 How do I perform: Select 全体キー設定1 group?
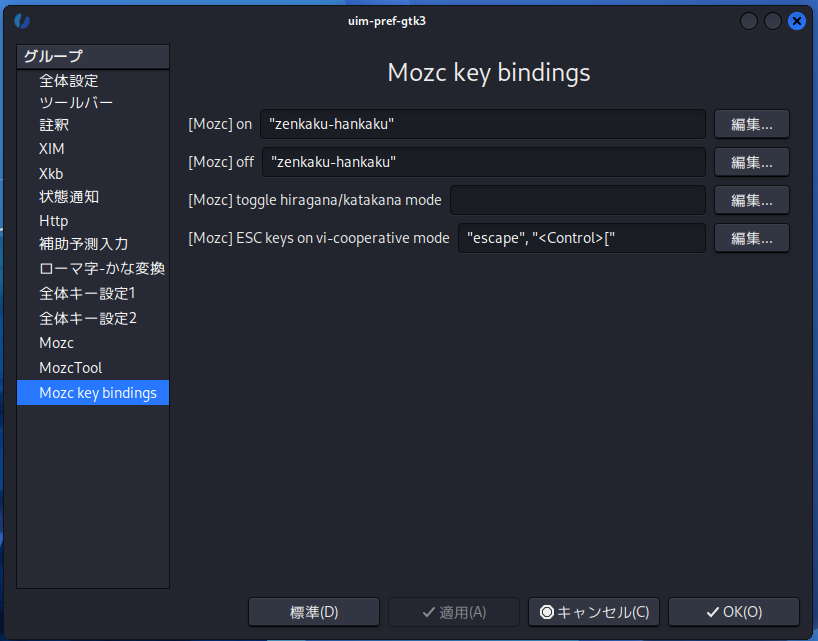(x=93, y=294)
